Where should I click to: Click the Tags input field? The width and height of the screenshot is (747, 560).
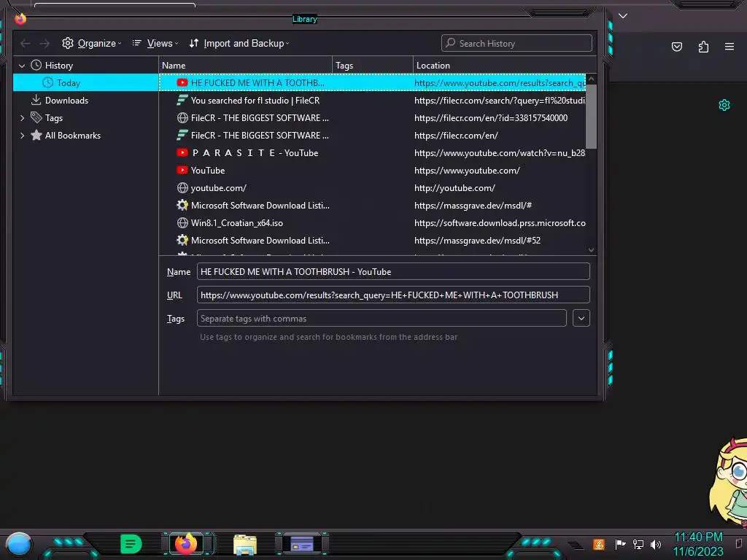point(381,318)
